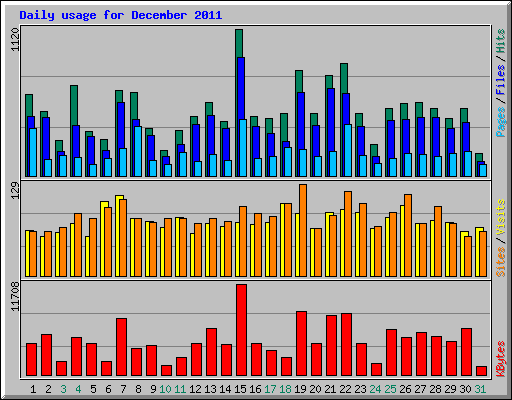Select the tallest orange bar for day 19
The image size is (512, 400).
tap(303, 230)
